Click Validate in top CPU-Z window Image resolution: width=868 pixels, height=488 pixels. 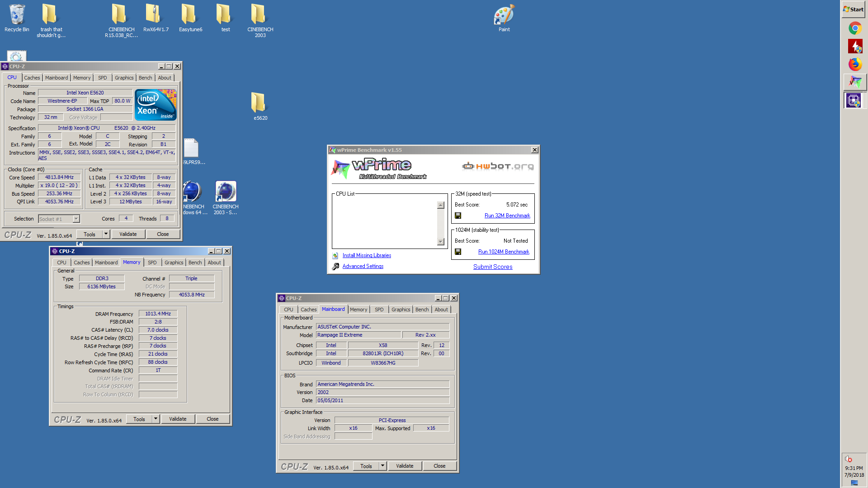click(x=128, y=234)
